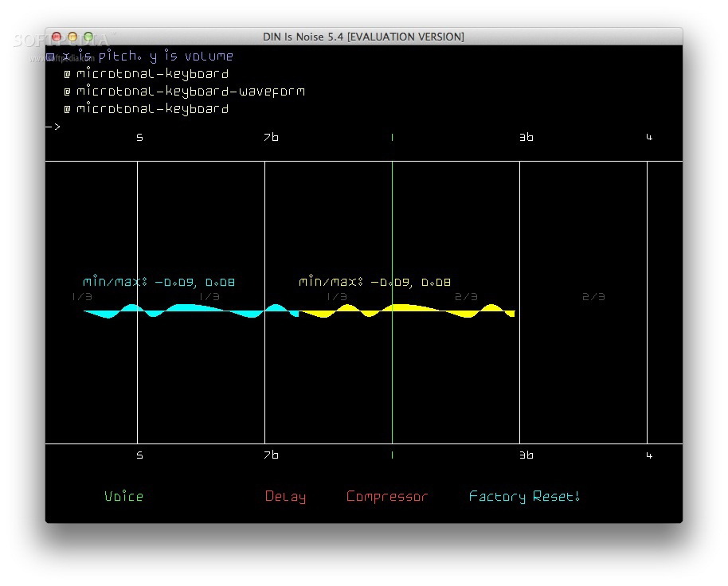728x586 pixels.
Task: Click the bottom 4 note label
Action: click(x=649, y=455)
